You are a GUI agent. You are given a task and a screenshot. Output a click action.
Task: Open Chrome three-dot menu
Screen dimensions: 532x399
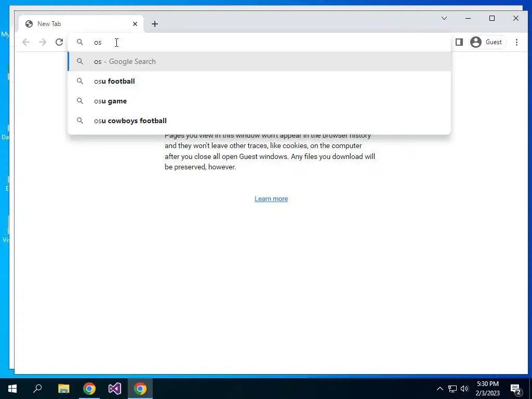[x=516, y=42]
